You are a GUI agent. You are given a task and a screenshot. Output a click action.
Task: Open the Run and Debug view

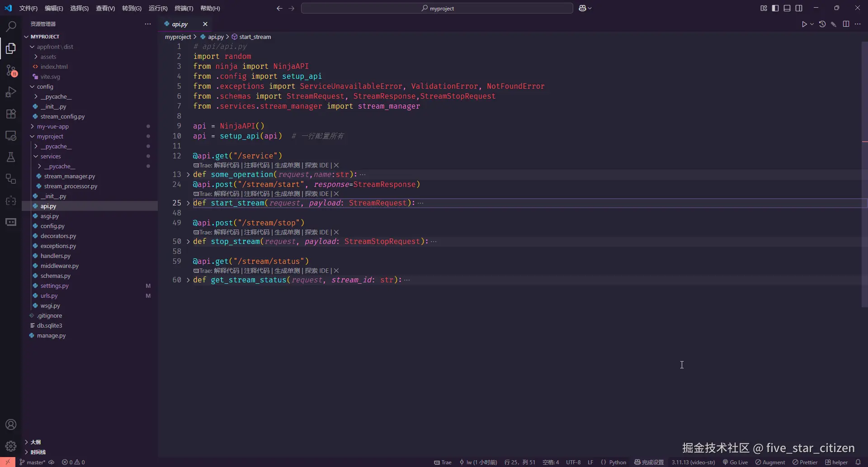point(11,92)
